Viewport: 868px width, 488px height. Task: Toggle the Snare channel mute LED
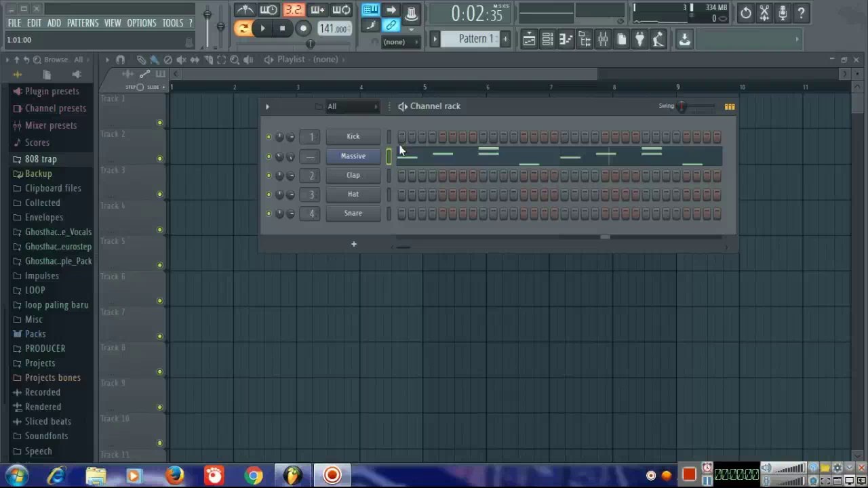coord(269,213)
